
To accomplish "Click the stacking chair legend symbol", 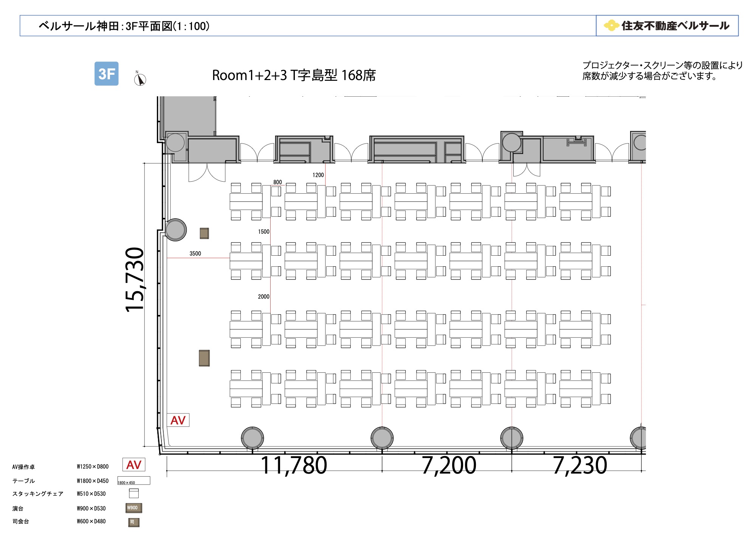I will click(x=134, y=493).
